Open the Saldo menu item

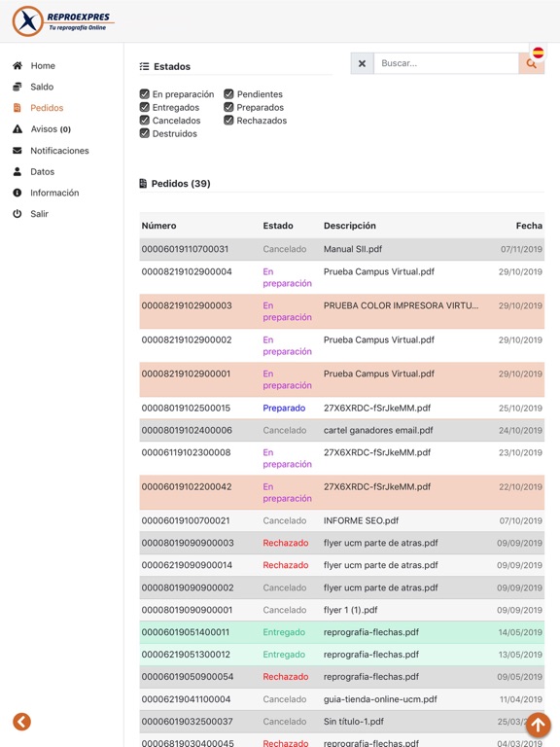[42, 87]
